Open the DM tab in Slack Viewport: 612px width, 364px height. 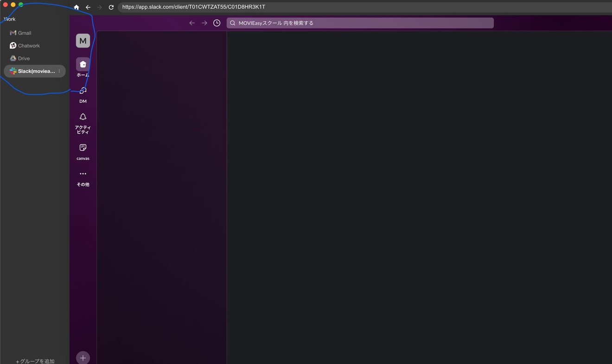[83, 94]
